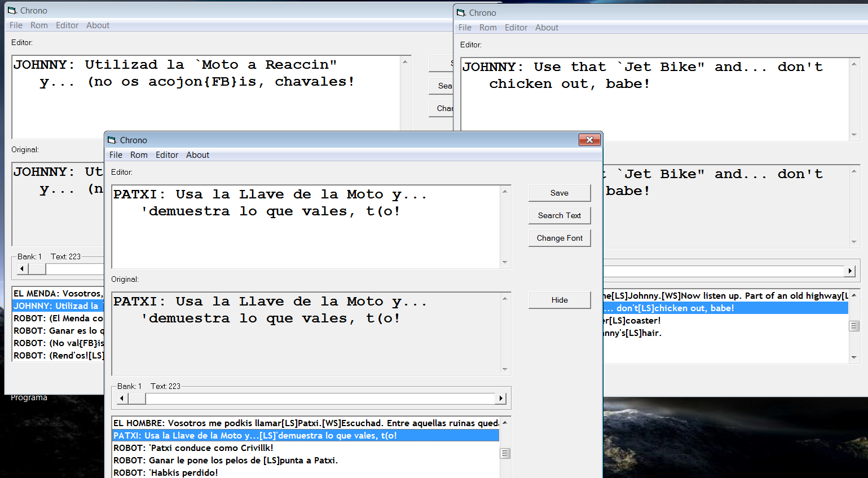This screenshot has width=868, height=478.
Task: Click the Change Font button
Action: coord(559,238)
